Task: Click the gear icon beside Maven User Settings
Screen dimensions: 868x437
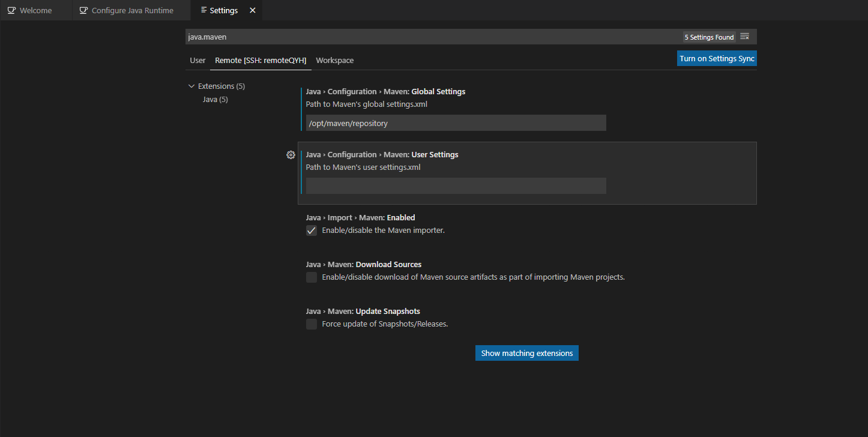Action: 291,154
